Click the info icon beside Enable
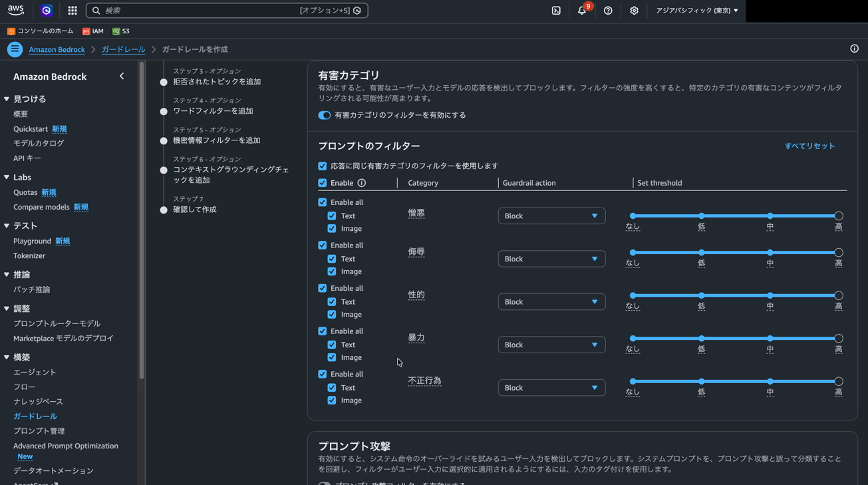868x485 pixels. (x=362, y=183)
